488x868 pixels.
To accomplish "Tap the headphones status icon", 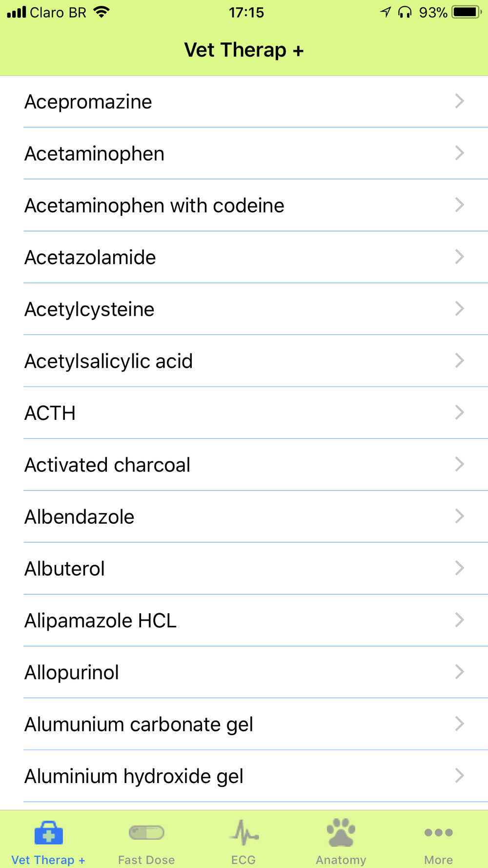I will click(x=405, y=12).
